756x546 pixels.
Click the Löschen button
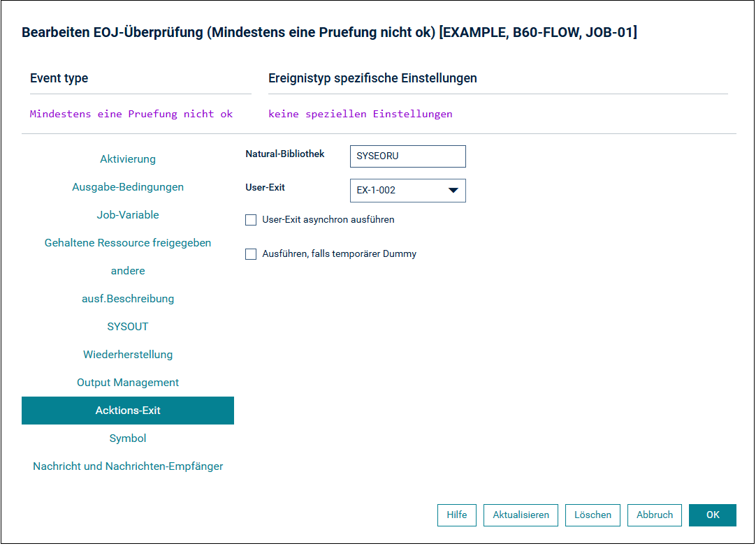593,515
